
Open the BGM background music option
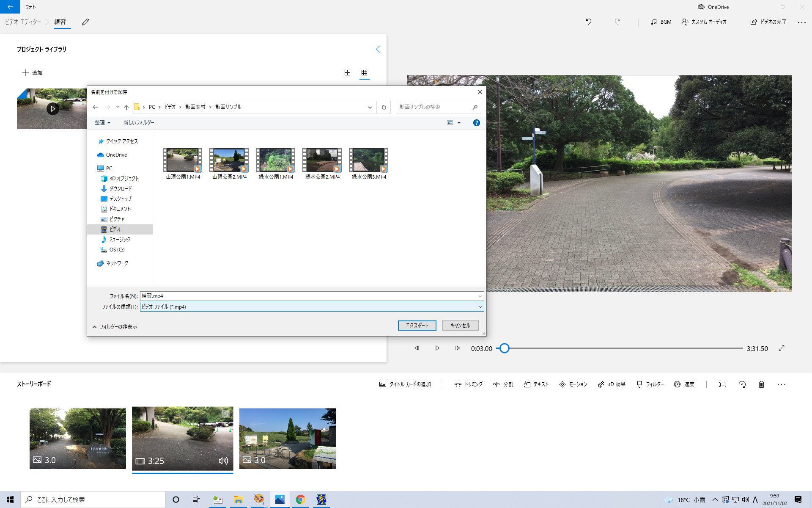(661, 22)
